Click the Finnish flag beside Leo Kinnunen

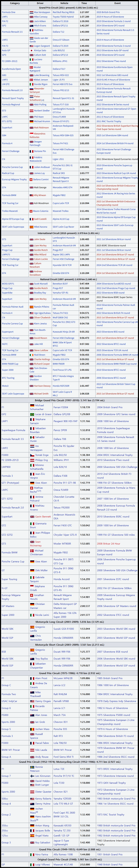pyautogui.click(x=32, y=776)
